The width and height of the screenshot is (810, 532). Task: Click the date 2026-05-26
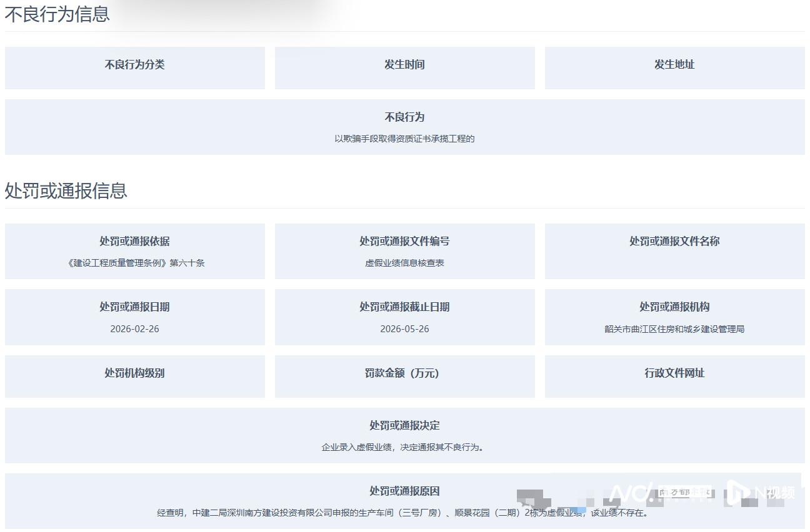click(405, 329)
